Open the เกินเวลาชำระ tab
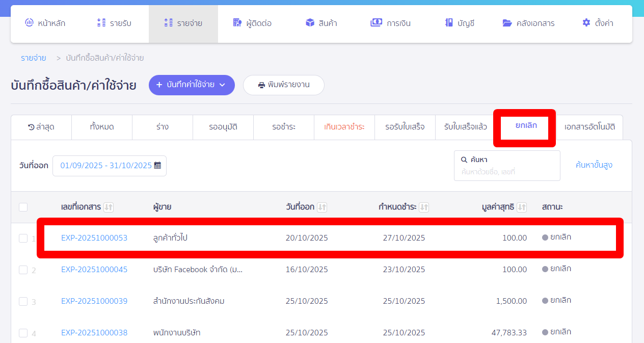Image resolution: width=644 pixels, height=343 pixels. [x=344, y=127]
